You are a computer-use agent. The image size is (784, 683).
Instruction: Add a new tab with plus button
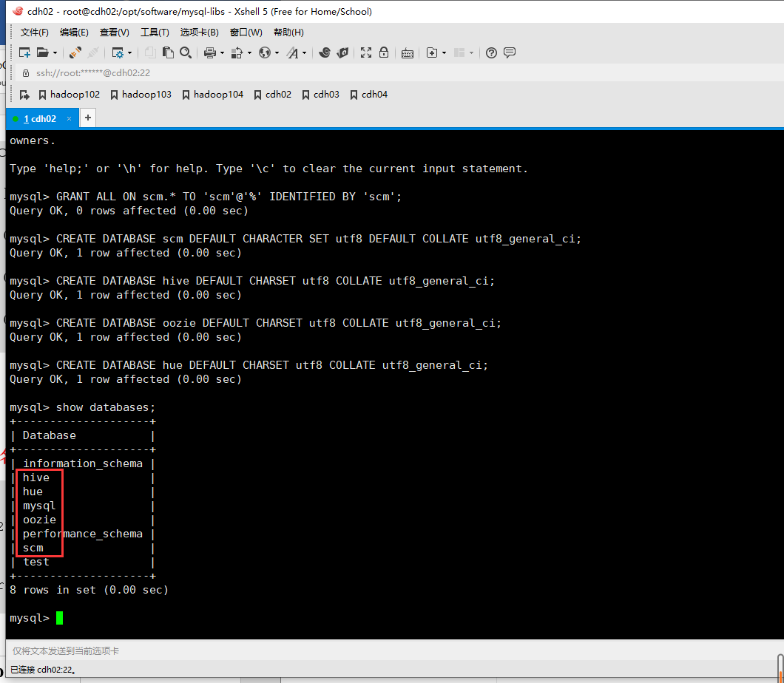tap(87, 118)
